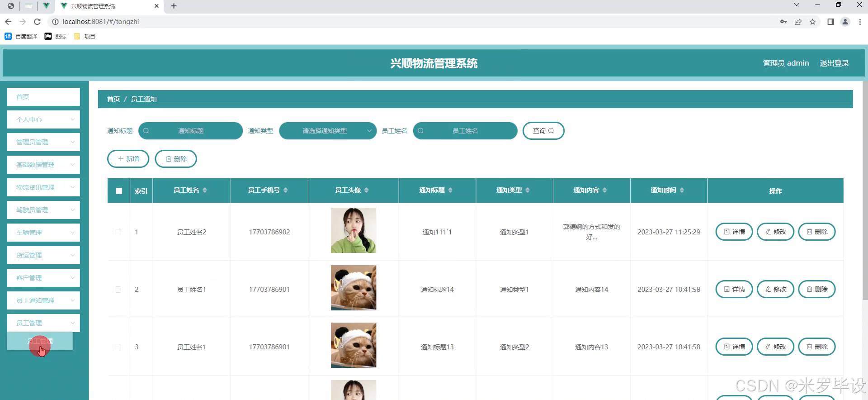Expand the 货运管理 sidebar menu
The height and width of the screenshot is (400, 868).
(x=43, y=255)
